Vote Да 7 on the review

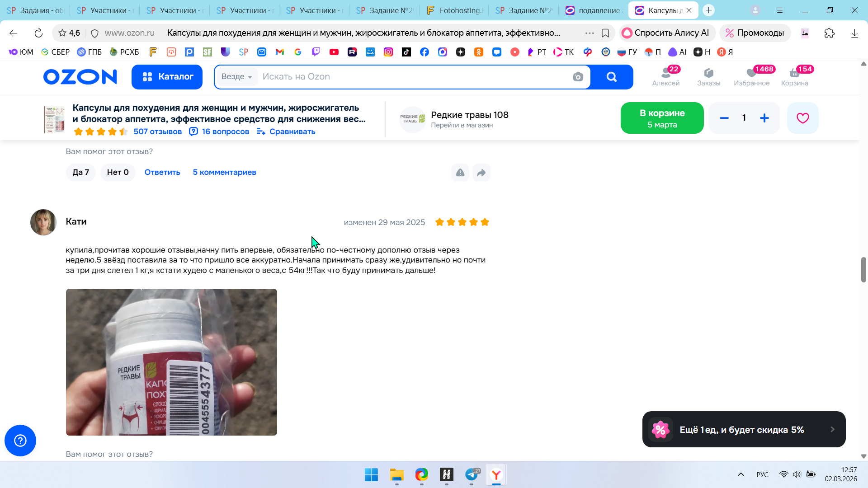pos(80,172)
